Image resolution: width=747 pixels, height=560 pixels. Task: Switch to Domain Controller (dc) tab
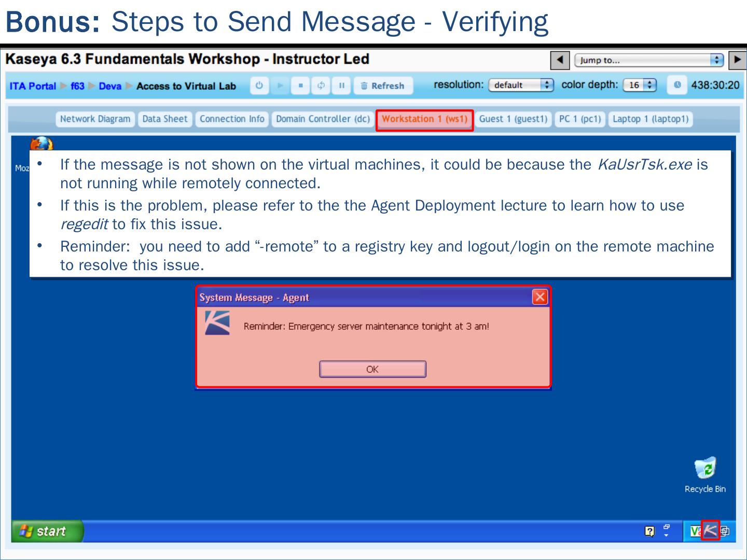pos(323,119)
